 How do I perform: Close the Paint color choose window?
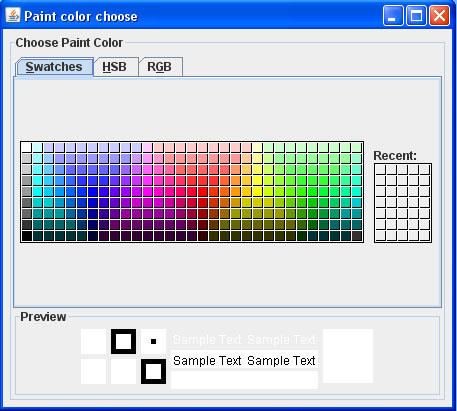pos(439,15)
